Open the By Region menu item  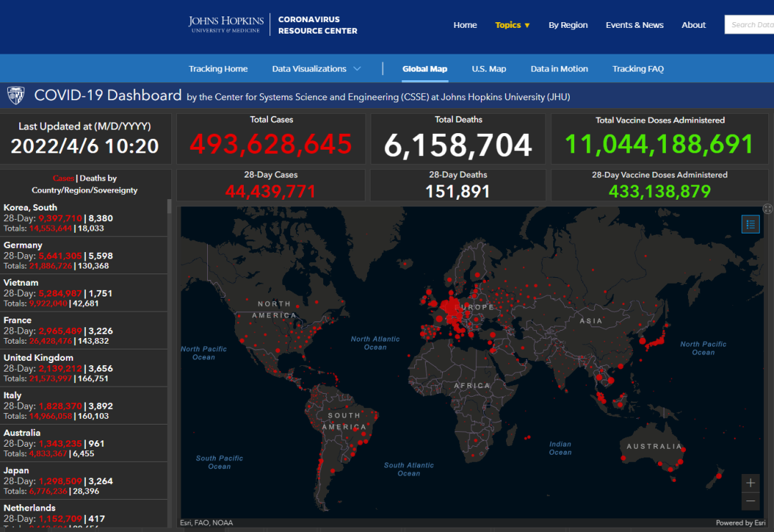click(x=568, y=24)
